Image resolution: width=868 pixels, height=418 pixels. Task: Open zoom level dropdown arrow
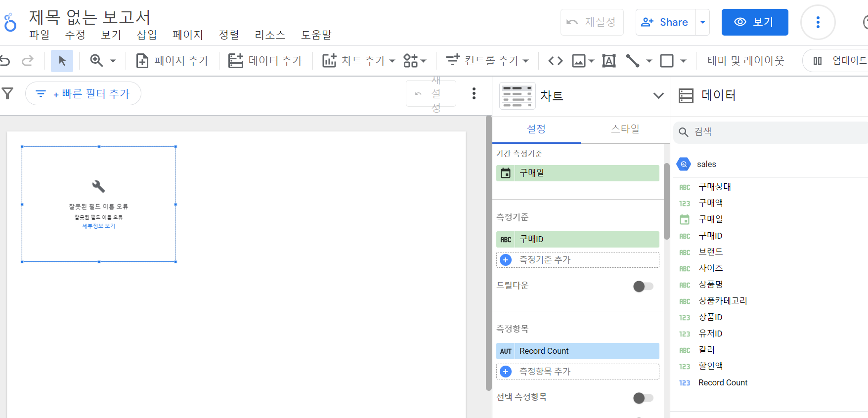(x=113, y=61)
